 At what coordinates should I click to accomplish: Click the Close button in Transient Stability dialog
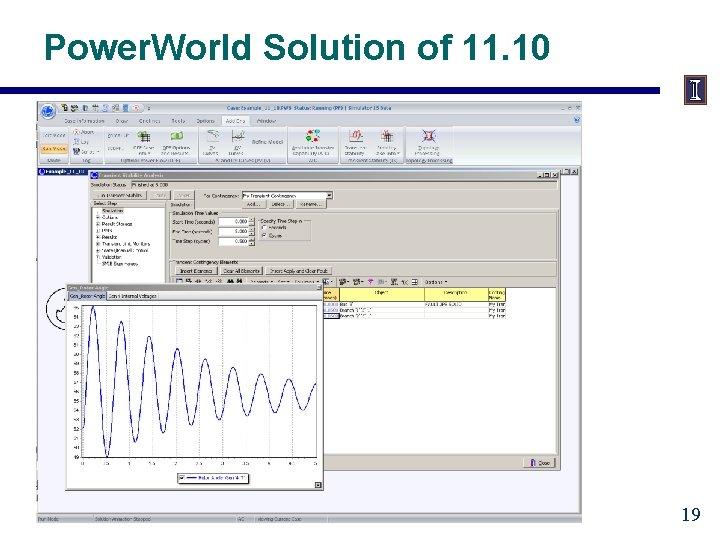pos(540,462)
